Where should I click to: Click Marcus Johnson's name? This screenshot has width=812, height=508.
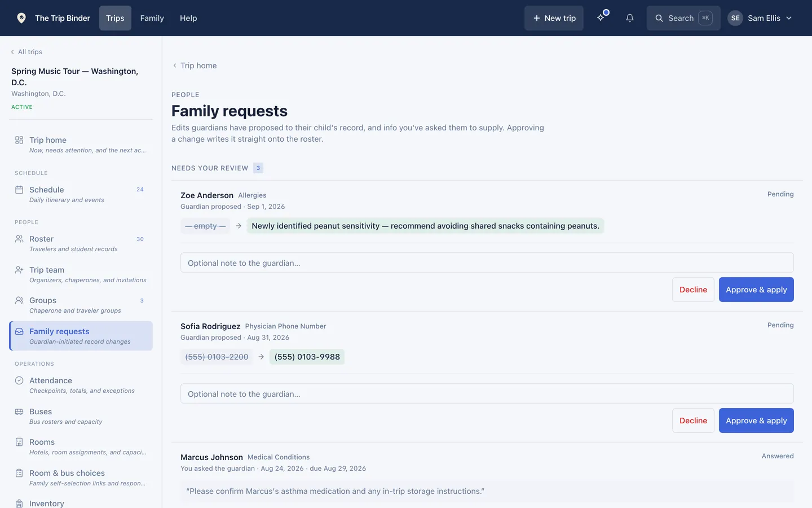pyautogui.click(x=211, y=457)
